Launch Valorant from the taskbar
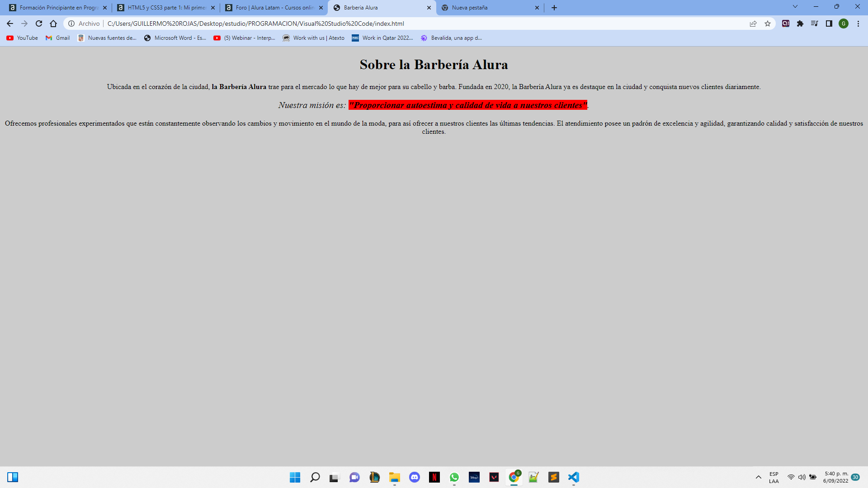The width and height of the screenshot is (868, 488). (x=494, y=477)
